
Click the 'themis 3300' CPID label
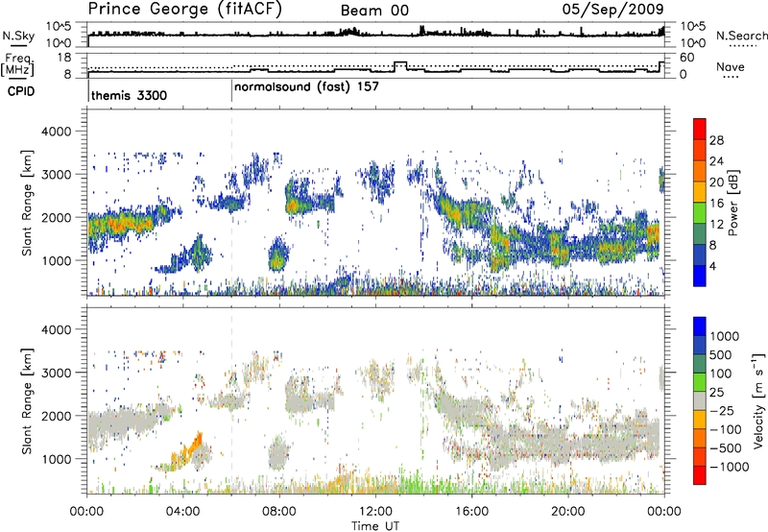(129, 95)
